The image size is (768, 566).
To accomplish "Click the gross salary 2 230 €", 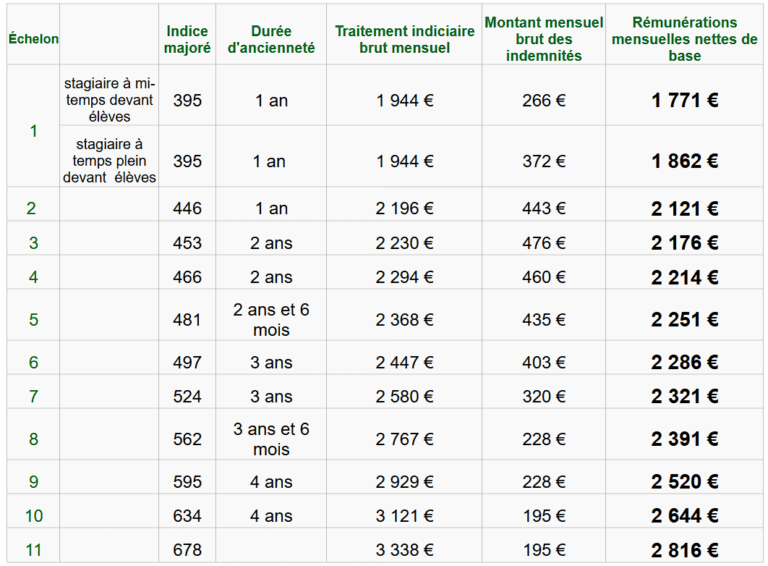I will (404, 243).
